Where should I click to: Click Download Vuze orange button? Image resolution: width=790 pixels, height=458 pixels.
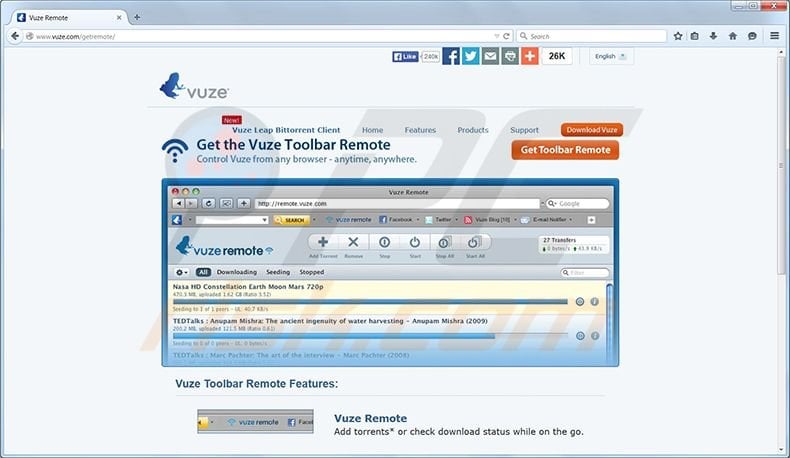[592, 129]
